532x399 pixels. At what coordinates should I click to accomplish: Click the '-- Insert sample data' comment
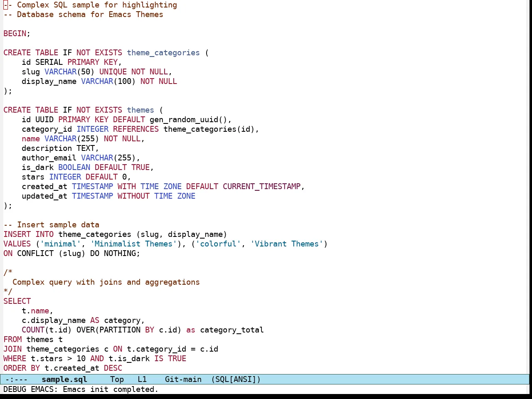(51, 225)
